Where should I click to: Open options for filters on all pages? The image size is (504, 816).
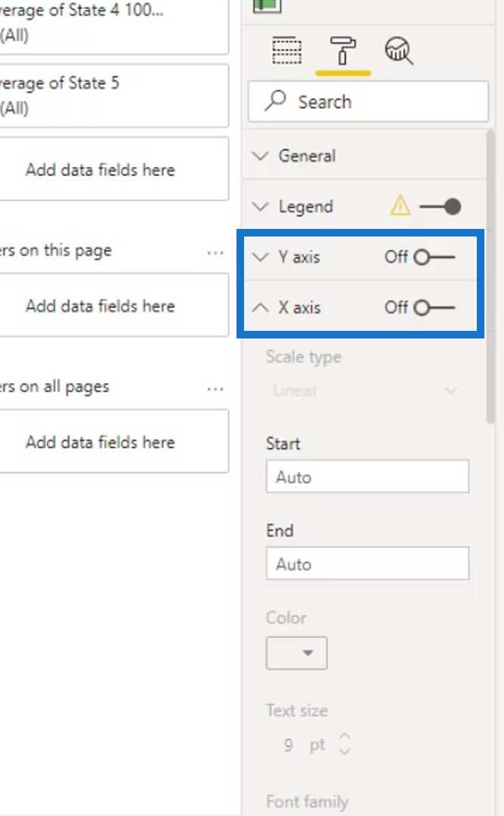pyautogui.click(x=215, y=389)
